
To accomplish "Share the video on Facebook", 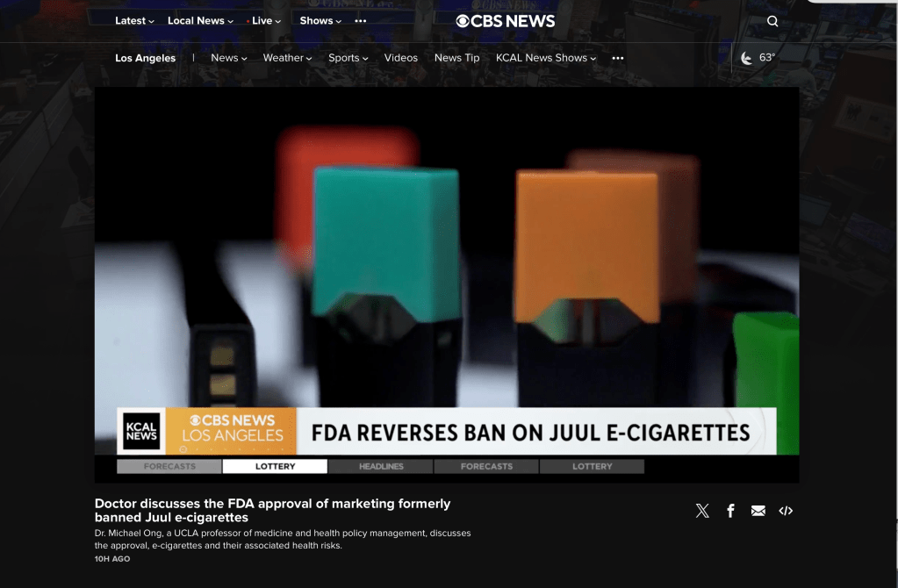I will pyautogui.click(x=730, y=511).
